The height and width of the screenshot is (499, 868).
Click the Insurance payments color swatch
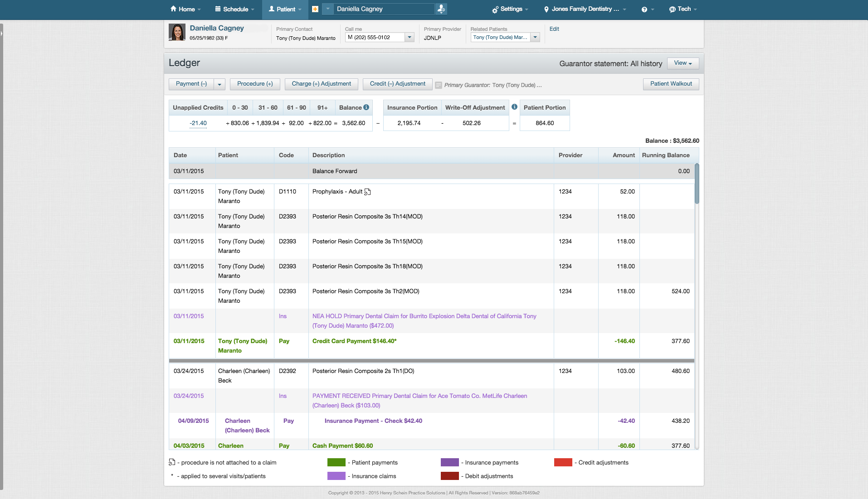coord(450,462)
